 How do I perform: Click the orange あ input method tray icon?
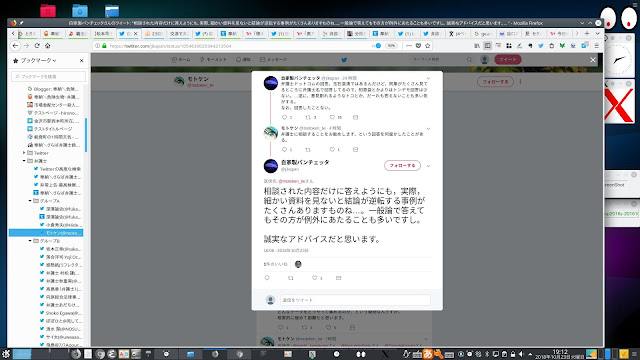(428, 354)
